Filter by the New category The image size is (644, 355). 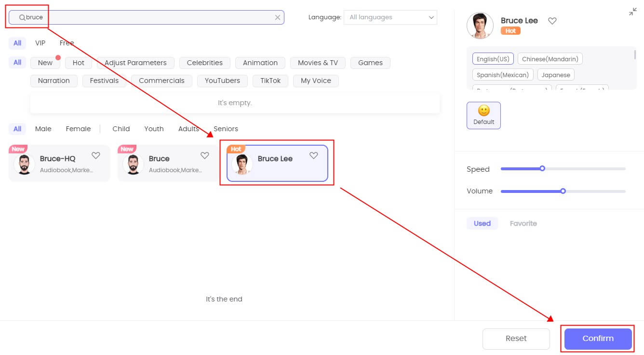(x=45, y=63)
